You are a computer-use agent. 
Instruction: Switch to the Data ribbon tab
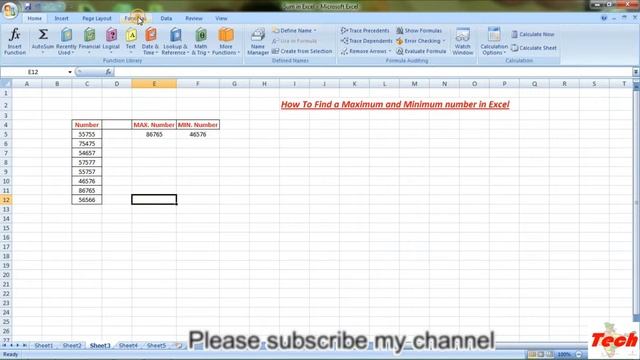166,18
